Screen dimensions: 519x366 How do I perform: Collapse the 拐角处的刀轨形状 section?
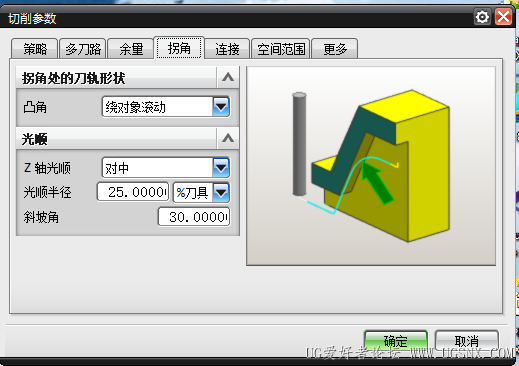click(x=228, y=77)
